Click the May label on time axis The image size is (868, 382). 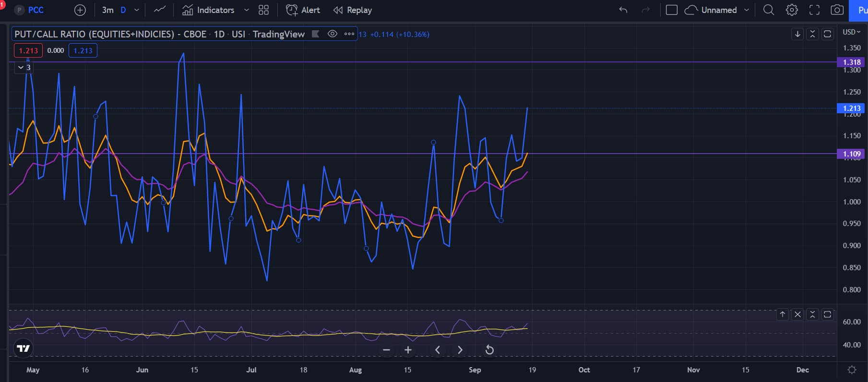pos(33,370)
